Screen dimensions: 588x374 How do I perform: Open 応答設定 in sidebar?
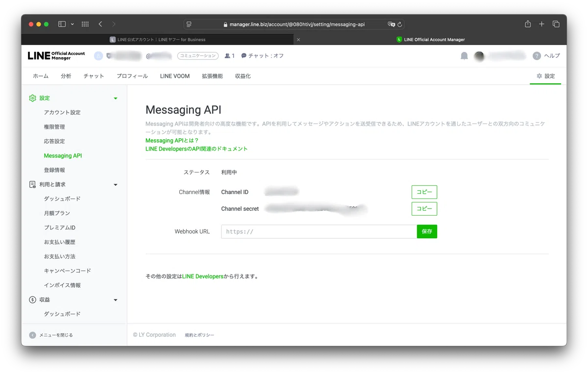coord(54,141)
